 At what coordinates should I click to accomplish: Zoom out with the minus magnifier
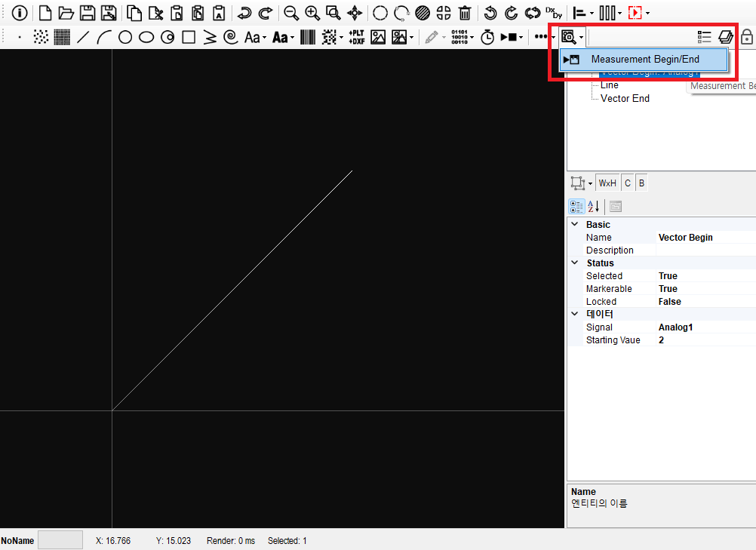pos(290,13)
